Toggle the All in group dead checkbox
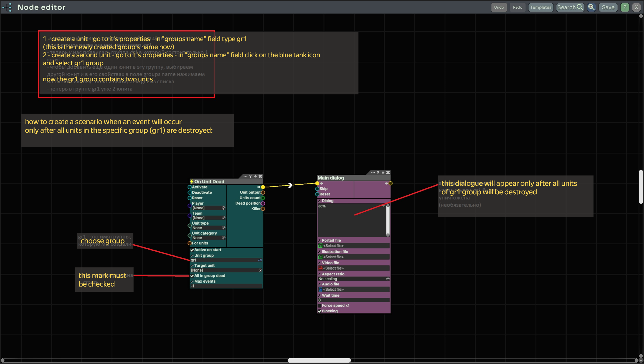644x364 pixels. 192,276
